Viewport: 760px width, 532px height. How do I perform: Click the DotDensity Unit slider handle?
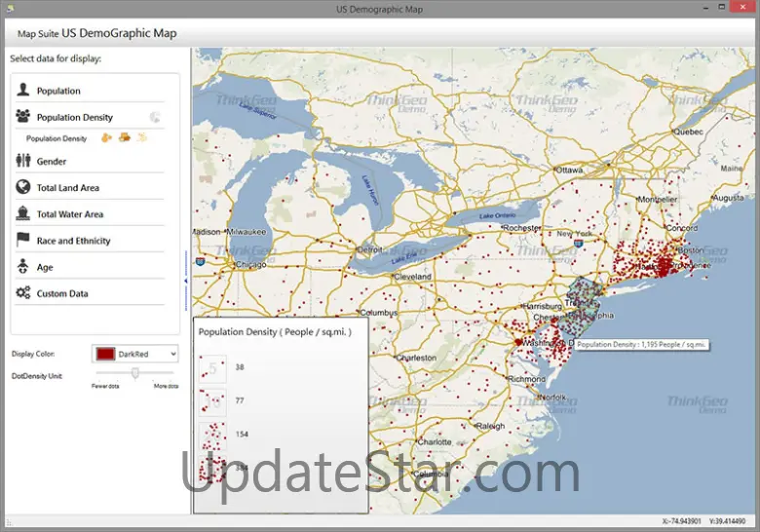tap(135, 373)
